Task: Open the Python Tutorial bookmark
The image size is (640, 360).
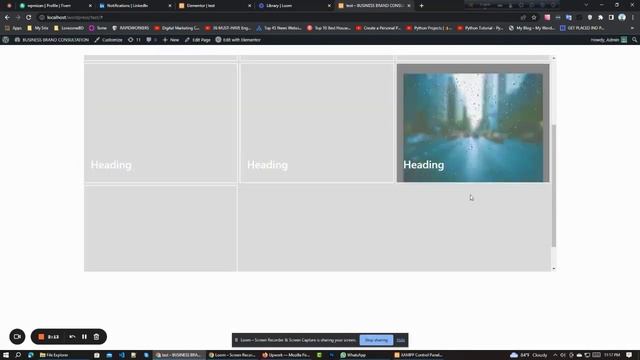Action: (480, 28)
